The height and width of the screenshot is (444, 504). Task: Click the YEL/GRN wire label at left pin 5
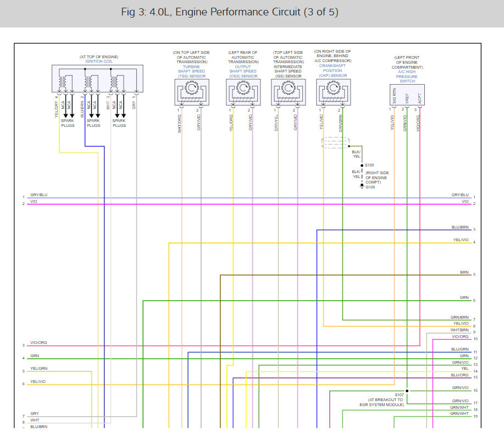39,369
